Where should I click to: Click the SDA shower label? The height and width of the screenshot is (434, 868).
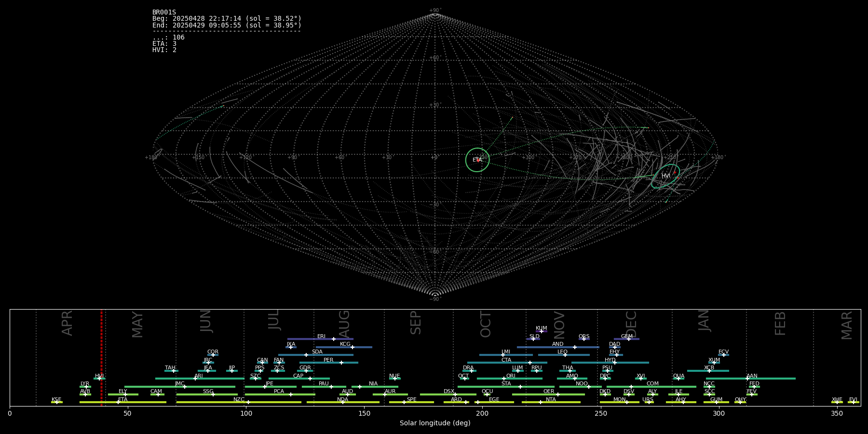pos(317,352)
